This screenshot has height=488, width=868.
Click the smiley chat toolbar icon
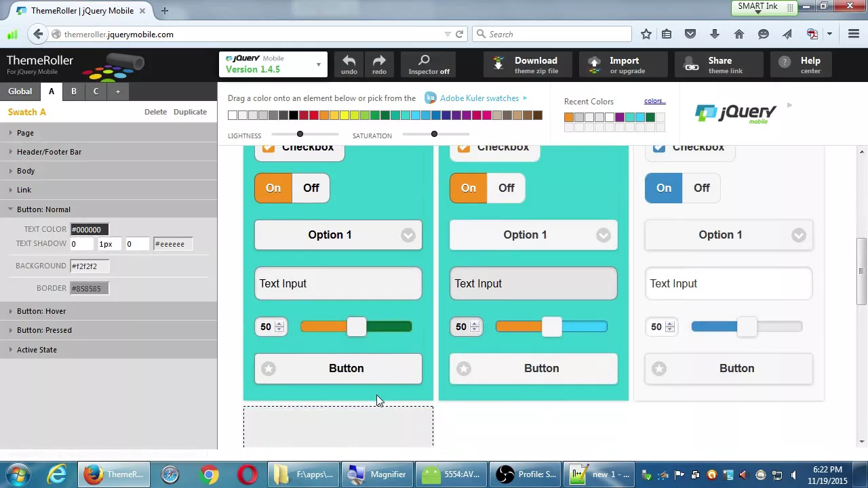(x=764, y=34)
